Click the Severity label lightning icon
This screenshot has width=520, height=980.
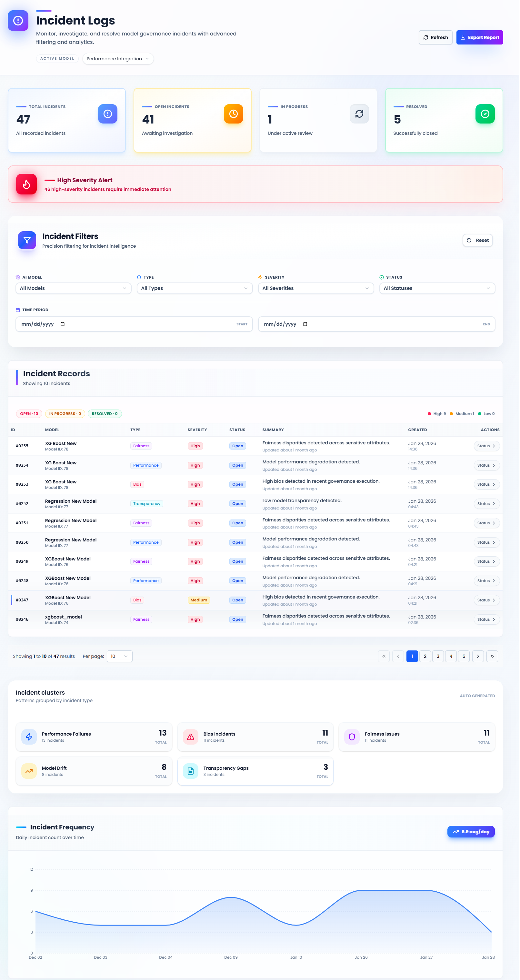click(260, 277)
